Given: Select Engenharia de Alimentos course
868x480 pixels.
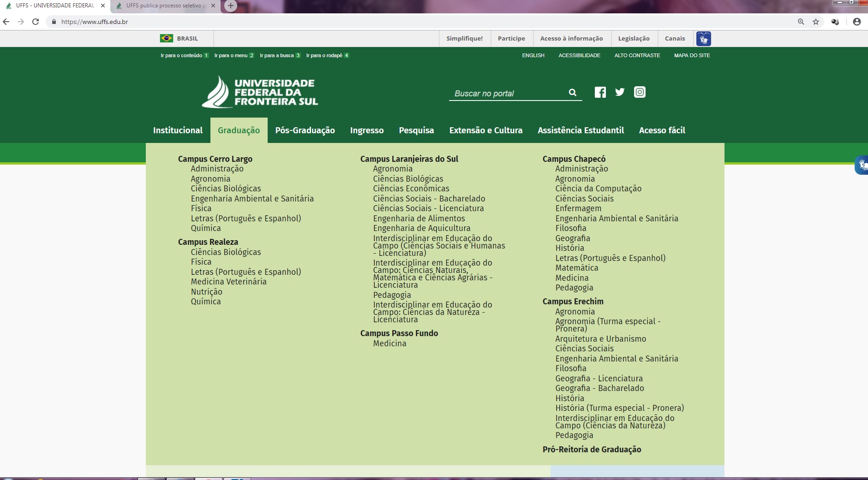Looking at the screenshot, I should (419, 219).
